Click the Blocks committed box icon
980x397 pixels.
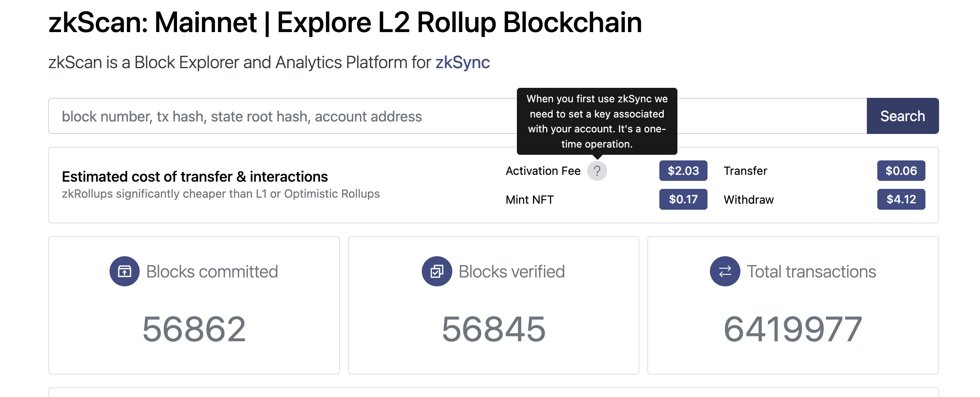[x=124, y=271]
